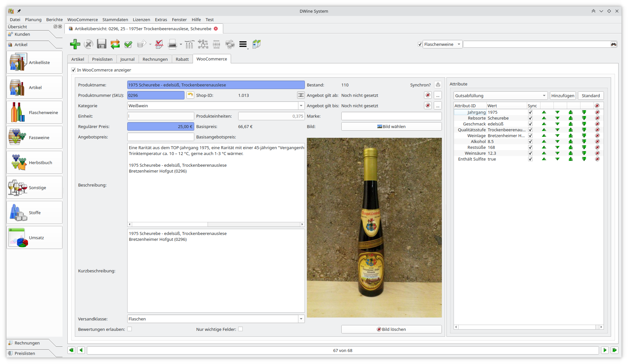Delete the Enthält Sulfite attribute row
The height and width of the screenshot is (364, 628).
[597, 159]
